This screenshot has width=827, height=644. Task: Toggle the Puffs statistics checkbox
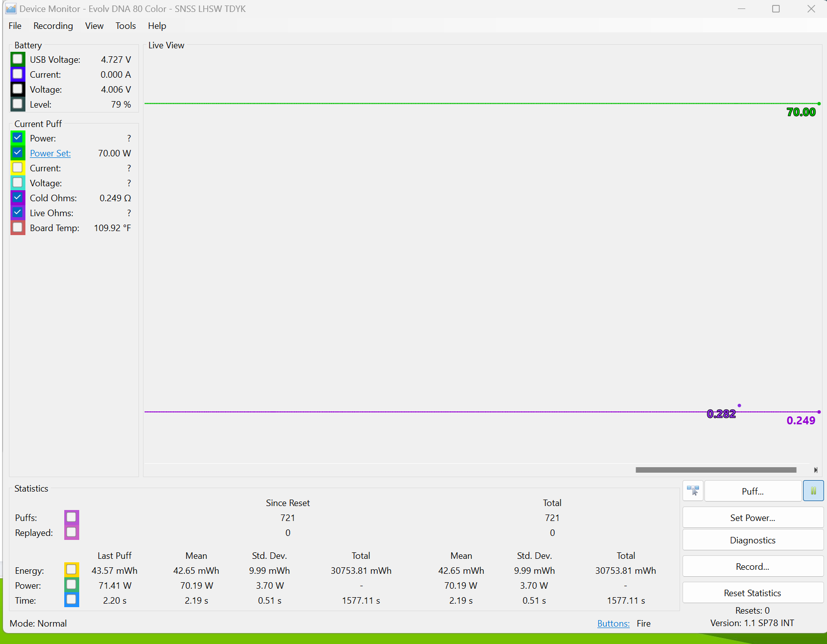tap(71, 517)
